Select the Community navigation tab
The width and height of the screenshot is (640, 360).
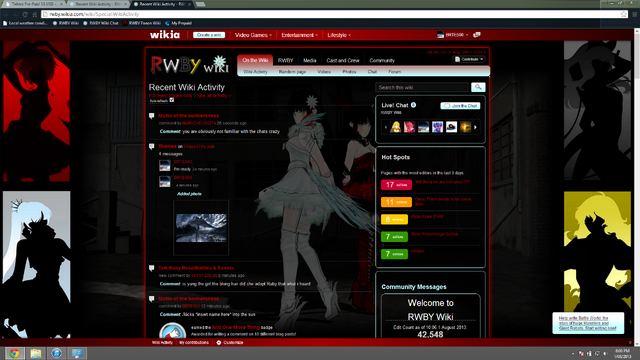coord(382,60)
